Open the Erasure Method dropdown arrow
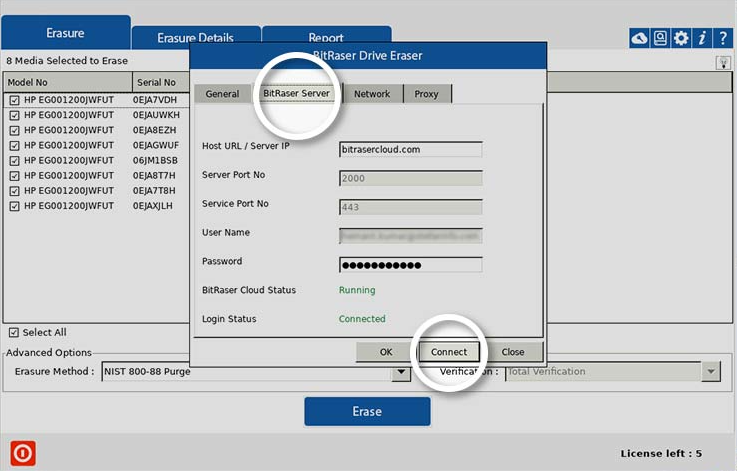The width and height of the screenshot is (737, 471). [401, 372]
